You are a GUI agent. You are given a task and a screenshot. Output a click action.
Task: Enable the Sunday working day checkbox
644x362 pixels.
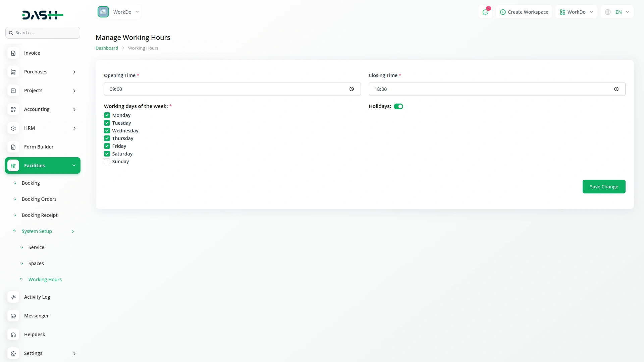tap(107, 162)
